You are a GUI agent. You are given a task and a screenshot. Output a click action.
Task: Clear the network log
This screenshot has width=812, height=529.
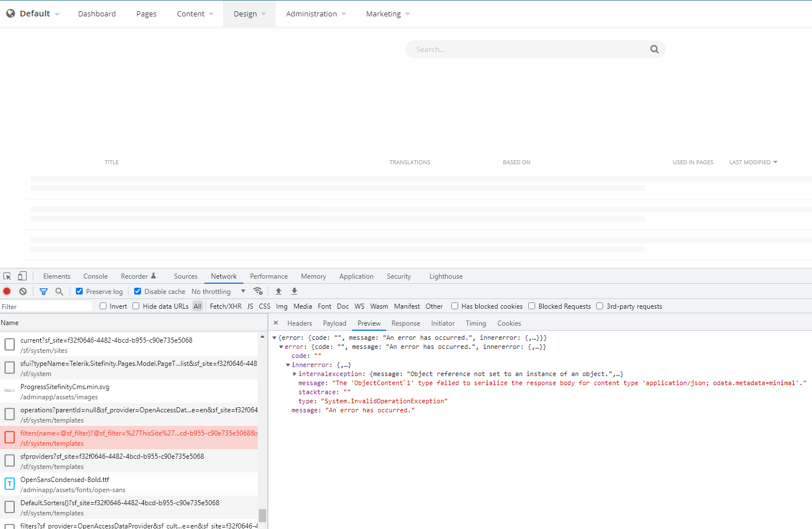pos(23,291)
